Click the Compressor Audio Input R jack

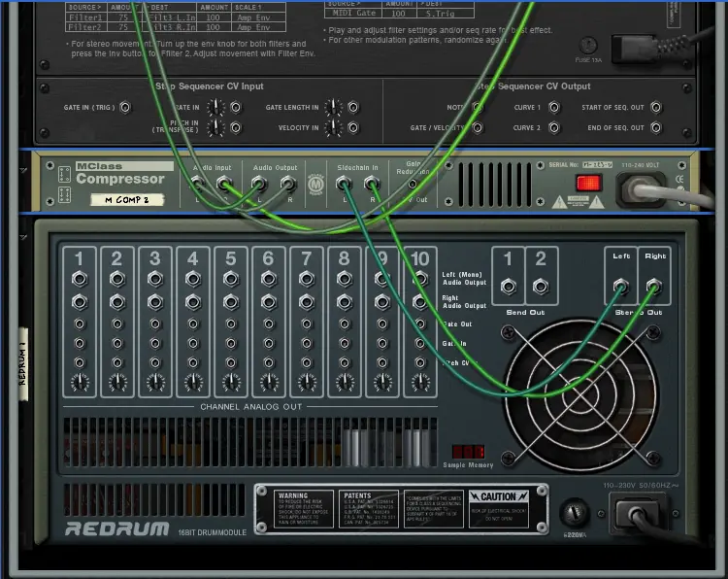pyautogui.click(x=225, y=184)
